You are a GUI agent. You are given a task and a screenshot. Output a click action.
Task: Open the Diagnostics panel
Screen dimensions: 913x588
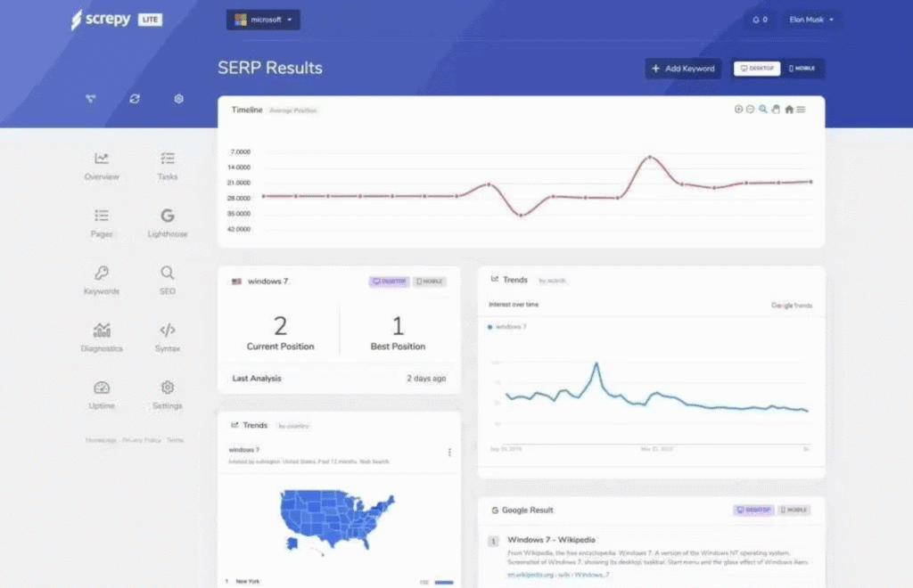[102, 336]
